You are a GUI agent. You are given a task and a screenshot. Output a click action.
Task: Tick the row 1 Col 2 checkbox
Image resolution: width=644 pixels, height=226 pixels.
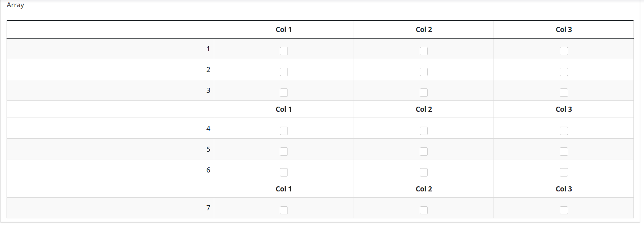pos(424,51)
